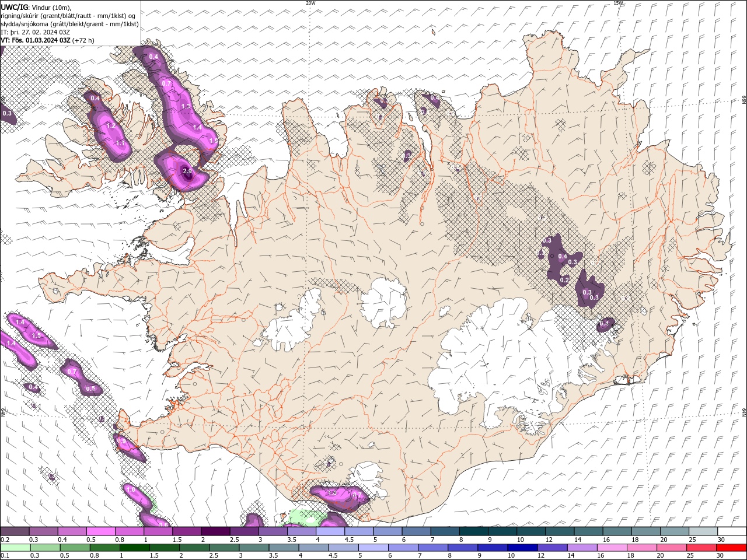Viewport: 747px width, 560px height.
Task: Click the '25' label on the lower legend
Action: pos(689,556)
